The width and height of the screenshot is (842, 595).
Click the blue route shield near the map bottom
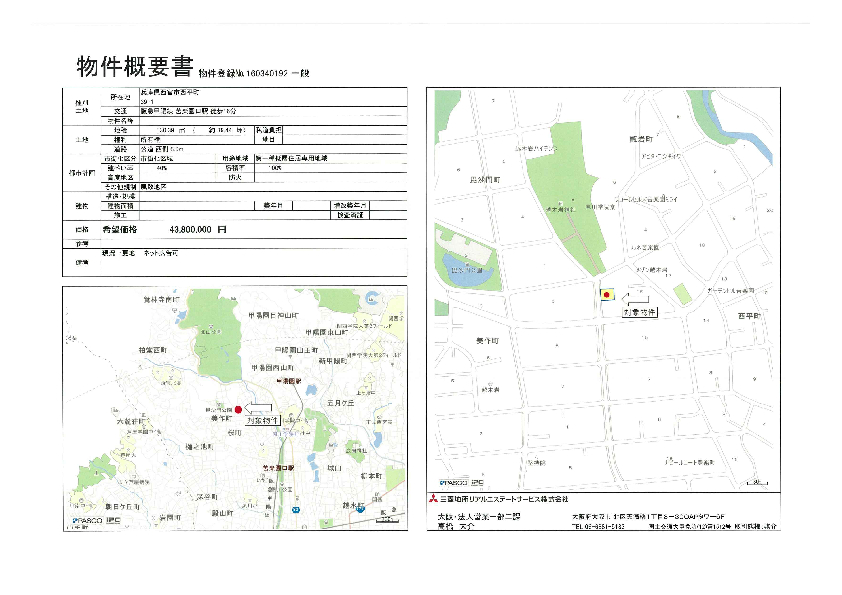pyautogui.click(x=361, y=509)
